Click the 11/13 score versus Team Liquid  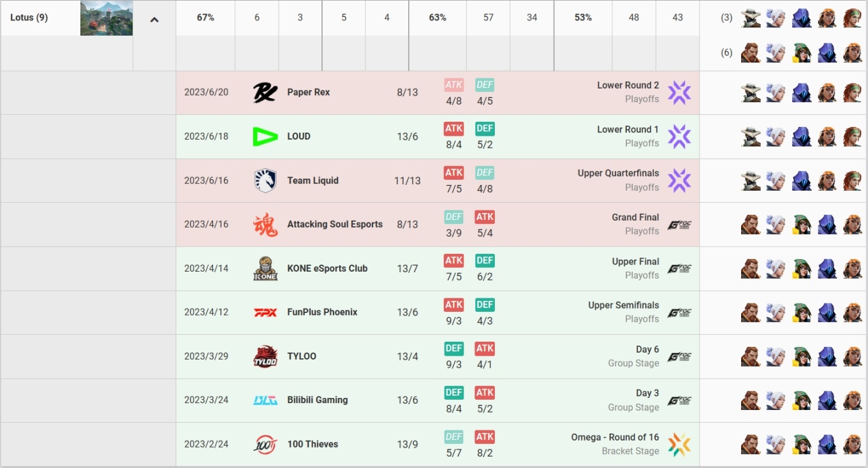click(x=408, y=180)
